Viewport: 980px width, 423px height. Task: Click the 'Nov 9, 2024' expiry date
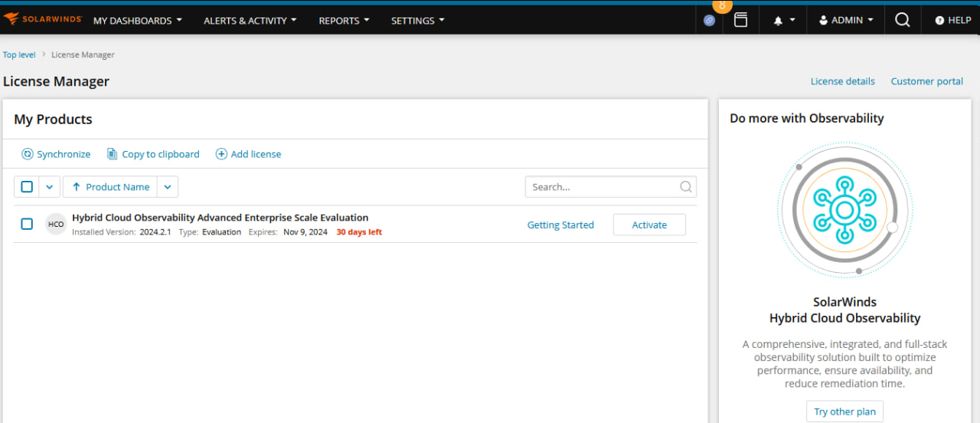click(305, 232)
